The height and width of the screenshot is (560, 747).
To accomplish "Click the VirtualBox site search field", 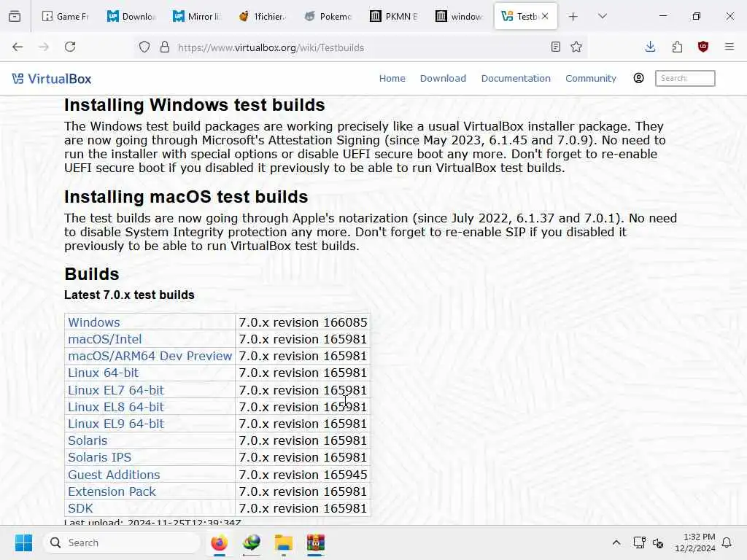I will (x=685, y=78).
